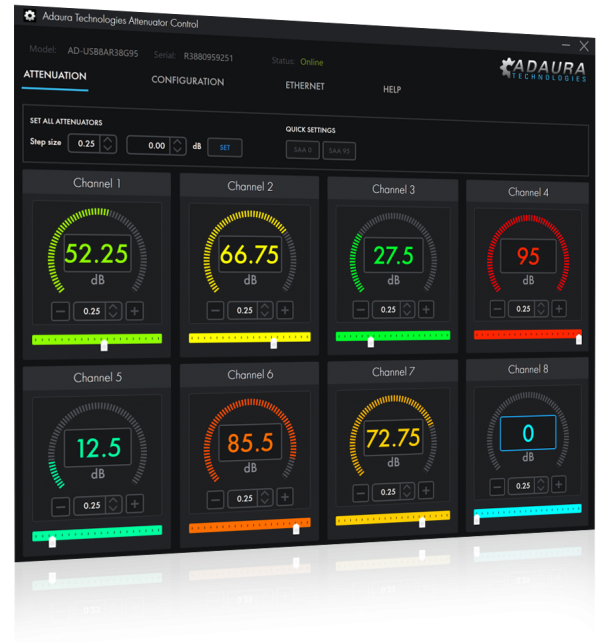Adjust the Channel 3 step size stepper arrows

[x=407, y=309]
